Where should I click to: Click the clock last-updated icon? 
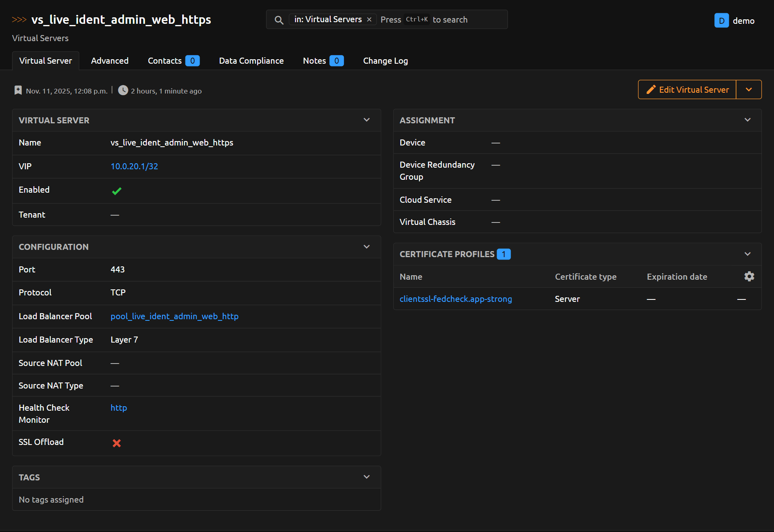click(x=123, y=90)
